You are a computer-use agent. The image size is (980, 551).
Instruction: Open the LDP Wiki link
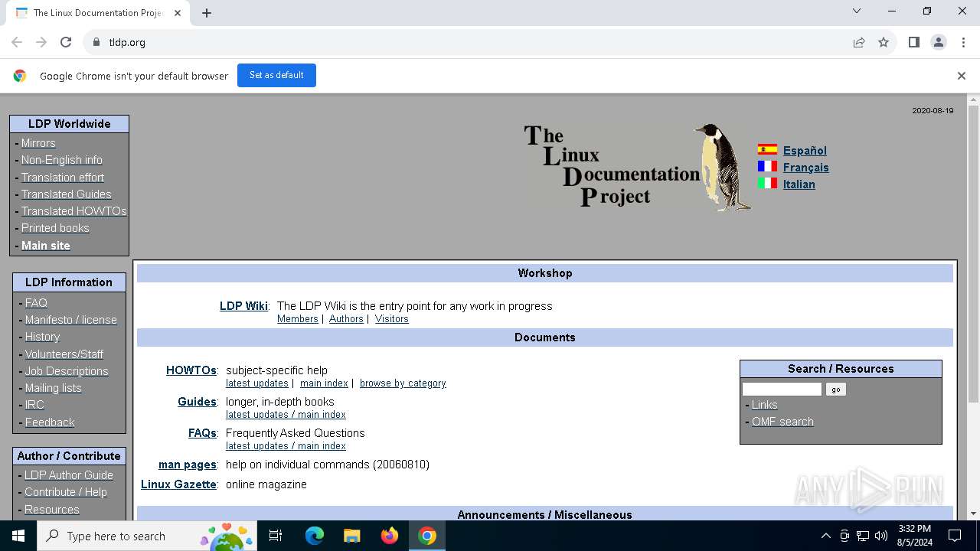pyautogui.click(x=243, y=306)
